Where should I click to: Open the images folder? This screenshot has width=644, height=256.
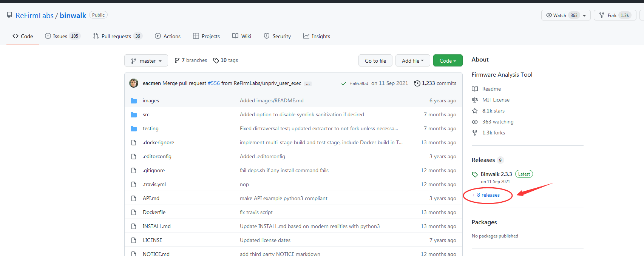pos(151,101)
